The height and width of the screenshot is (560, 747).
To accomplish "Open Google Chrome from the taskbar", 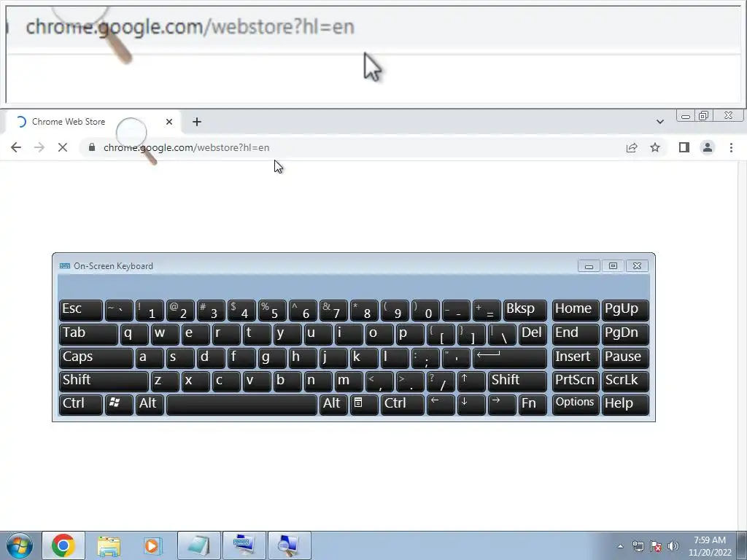I will pos(63,545).
